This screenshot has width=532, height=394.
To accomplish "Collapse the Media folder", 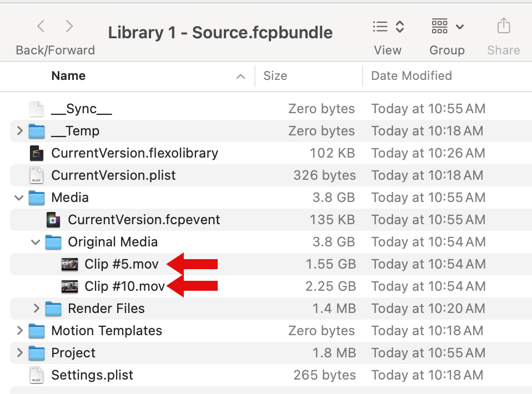I will coord(20,198).
